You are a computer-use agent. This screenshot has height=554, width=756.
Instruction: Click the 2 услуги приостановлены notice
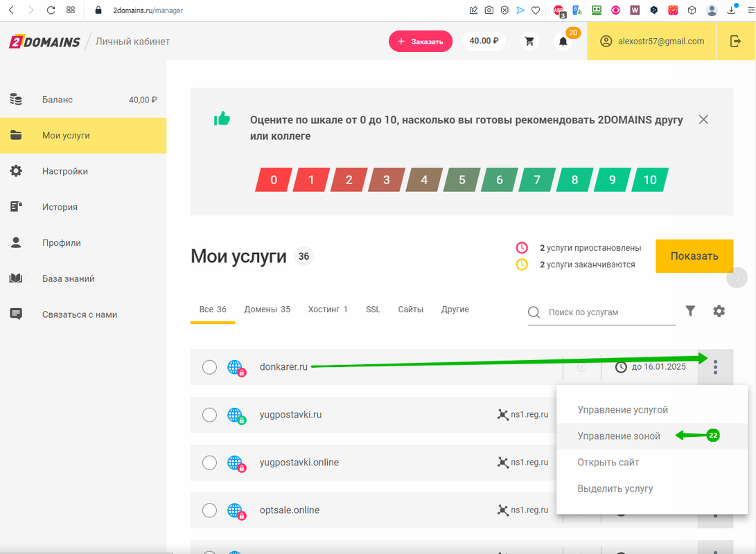pos(590,248)
